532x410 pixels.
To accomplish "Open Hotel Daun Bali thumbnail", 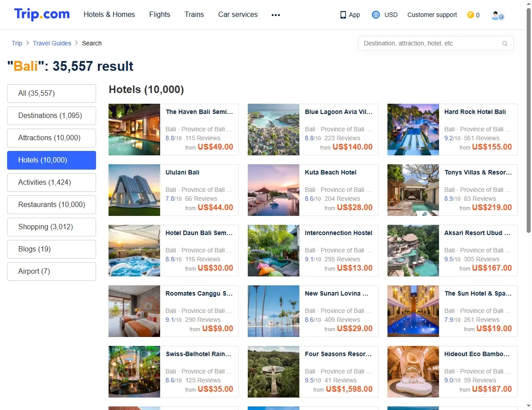I will click(134, 250).
